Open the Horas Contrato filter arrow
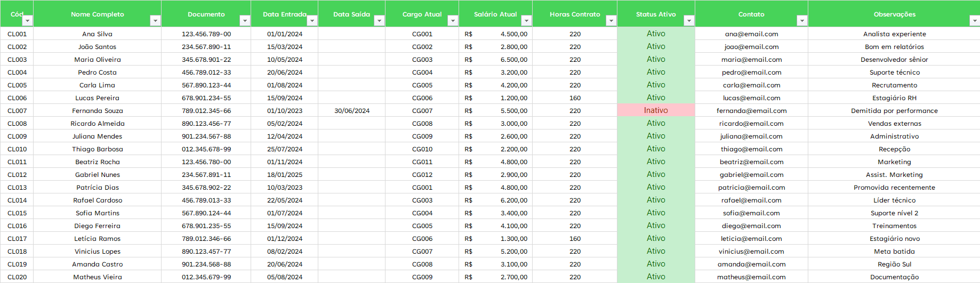Viewport: 980px width, 283px height. (611, 21)
